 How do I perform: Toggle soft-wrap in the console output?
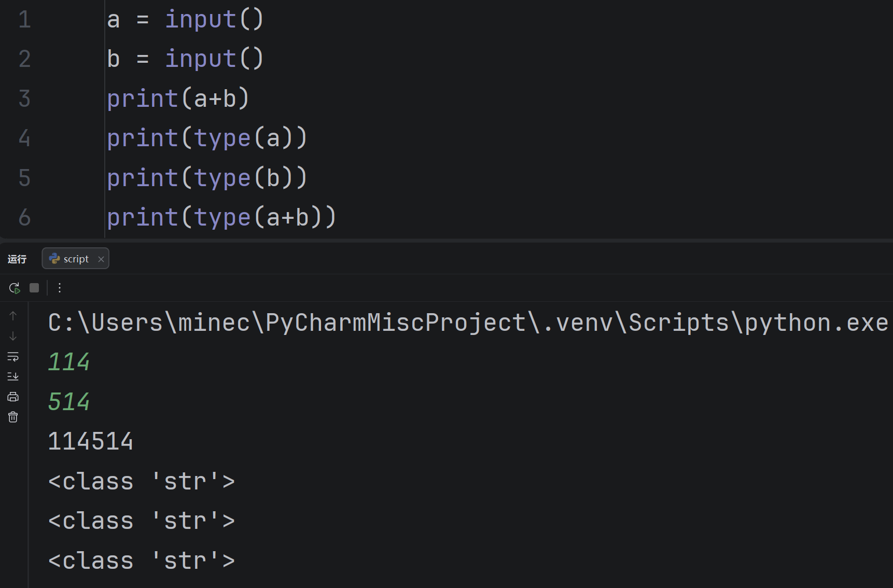coord(13,356)
